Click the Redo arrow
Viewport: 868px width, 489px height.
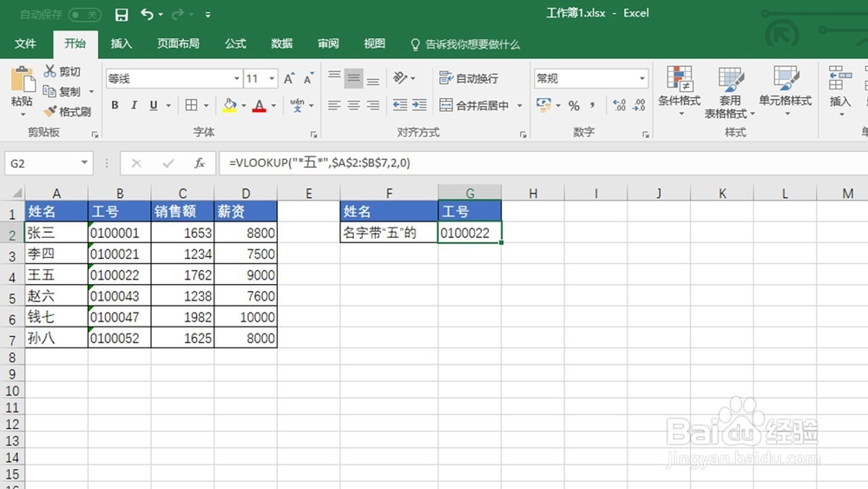pos(178,15)
